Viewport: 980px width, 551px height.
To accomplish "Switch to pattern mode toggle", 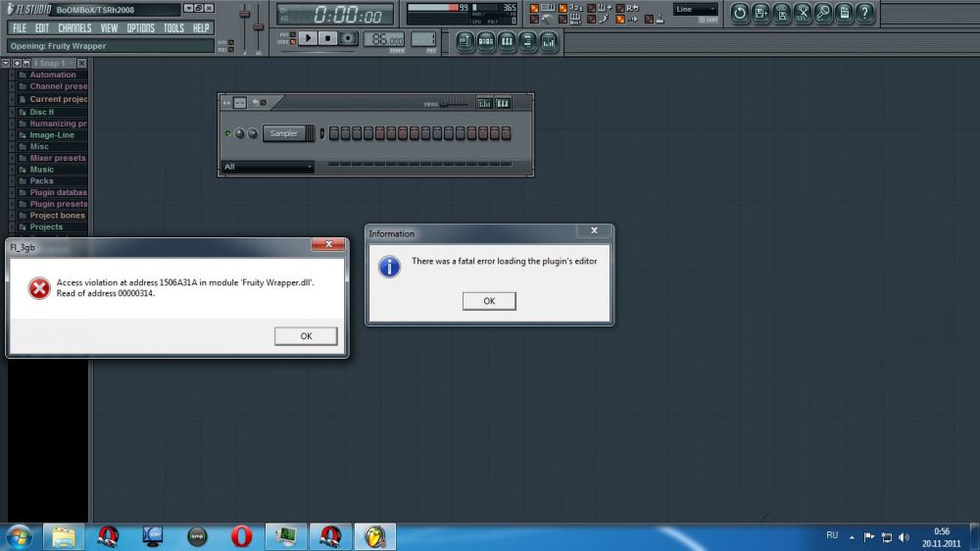I will 292,34.
